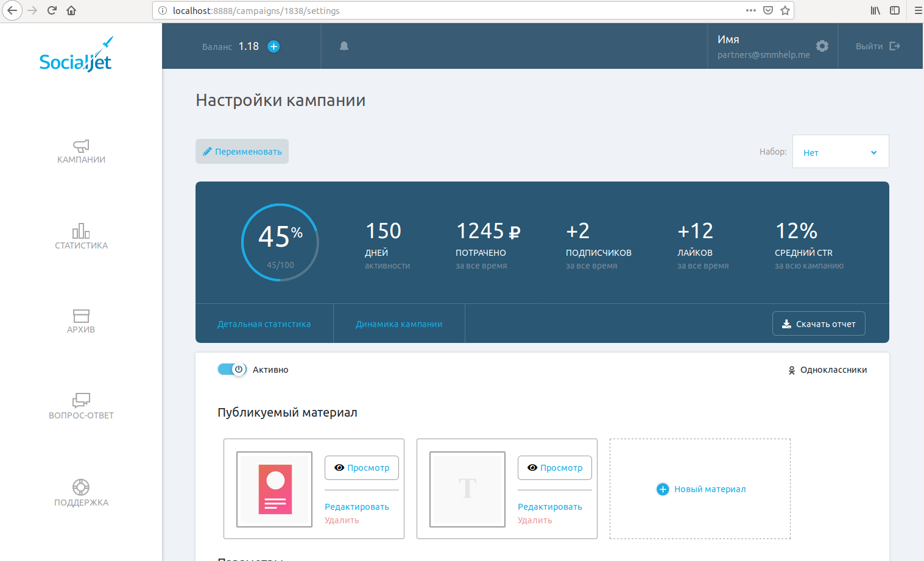Download the report via Скачать отчет

[819, 323]
